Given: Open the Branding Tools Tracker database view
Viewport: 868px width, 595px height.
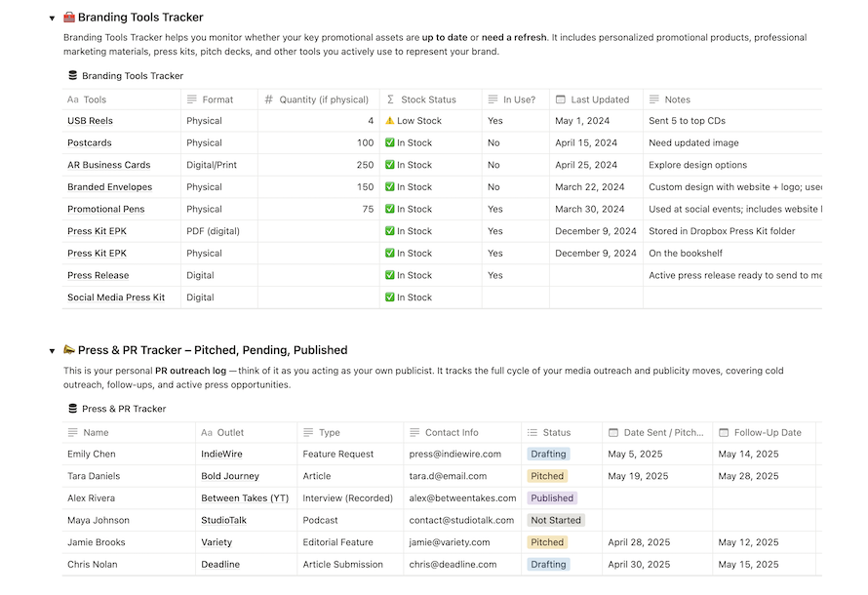Looking at the screenshot, I should (x=132, y=76).
